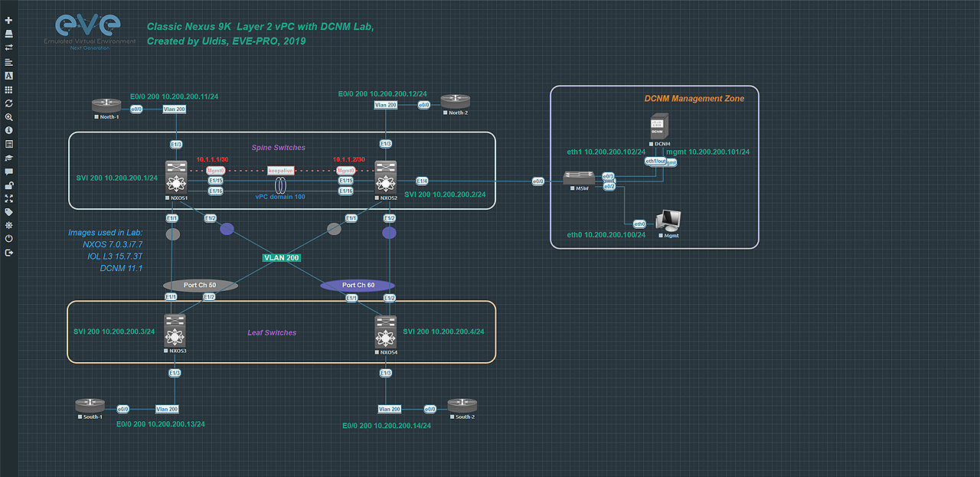The image size is (980, 477).
Task: Expand the zoom control magnifier icon
Action: [x=8, y=117]
